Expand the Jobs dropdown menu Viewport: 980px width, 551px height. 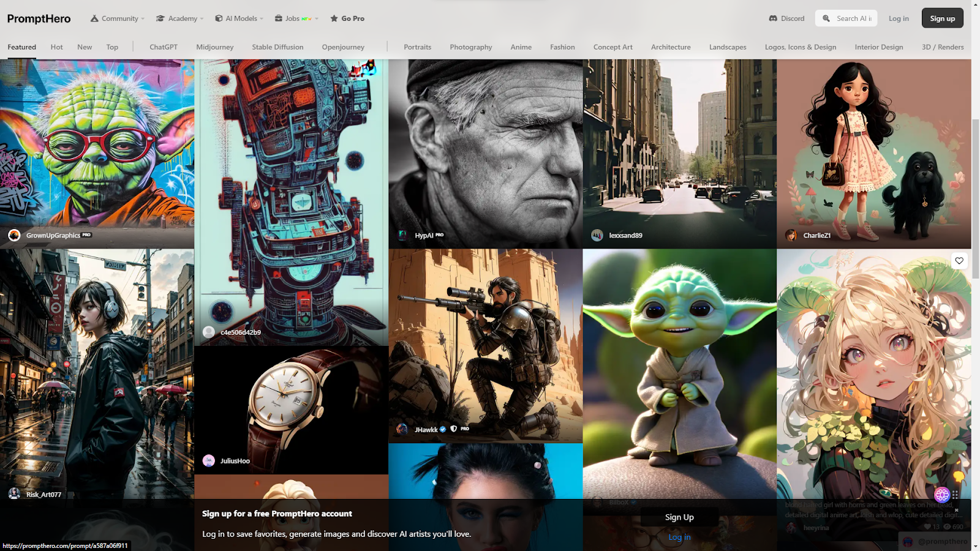[296, 18]
